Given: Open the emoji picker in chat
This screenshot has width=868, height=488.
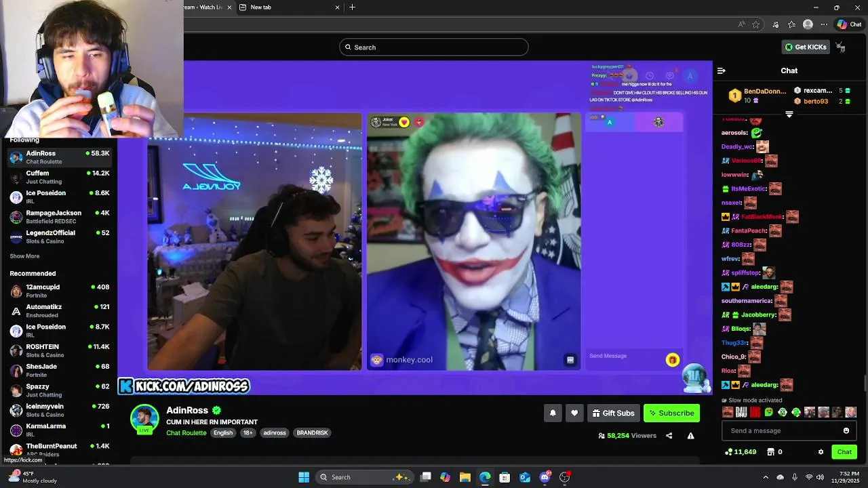Looking at the screenshot, I should 846,430.
